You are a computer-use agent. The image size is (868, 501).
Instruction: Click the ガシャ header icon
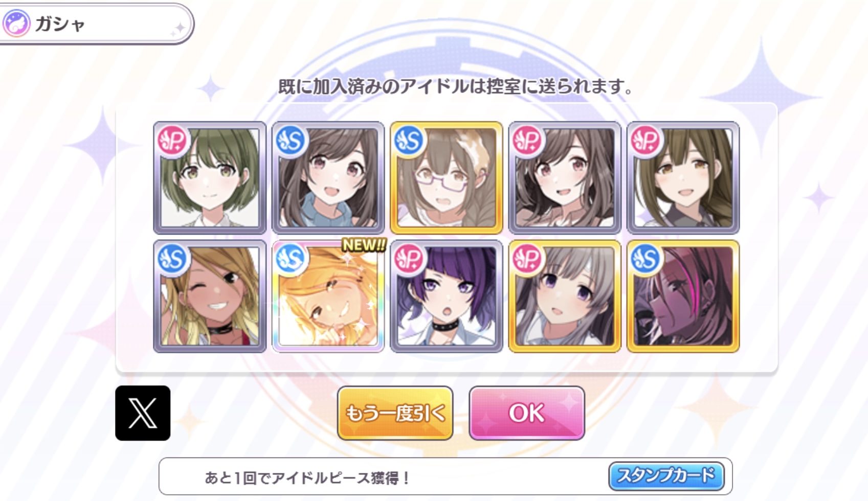click(16, 24)
